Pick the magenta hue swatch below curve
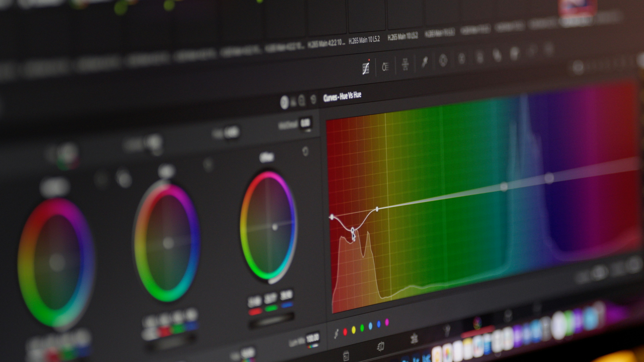Viewport: 644px width, 362px height. pyautogui.click(x=387, y=322)
